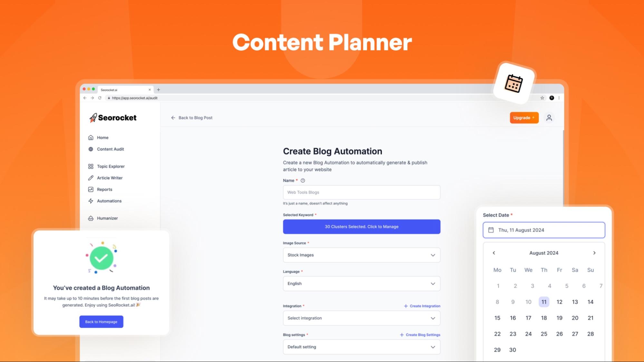Click the Reports sidebar icon
This screenshot has height=362, width=644.
pos(91,189)
